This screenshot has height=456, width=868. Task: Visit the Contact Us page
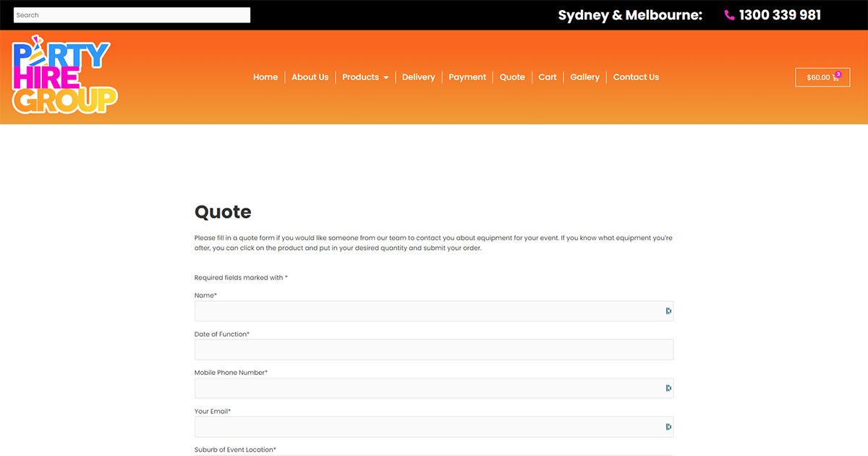pyautogui.click(x=636, y=77)
